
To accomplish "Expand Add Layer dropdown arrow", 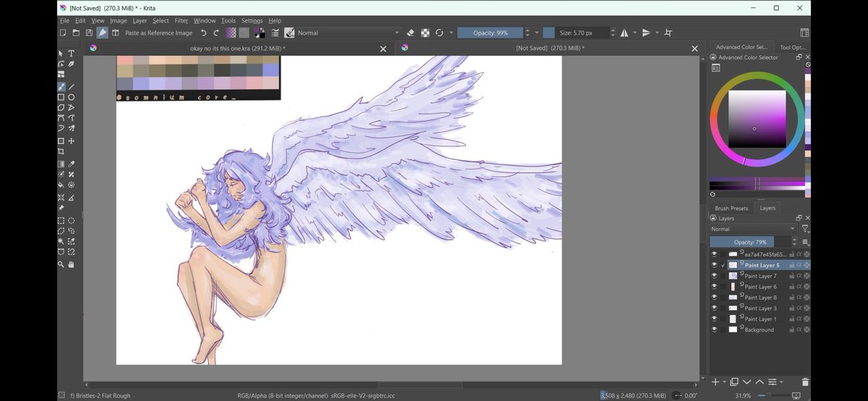I will coord(724,381).
